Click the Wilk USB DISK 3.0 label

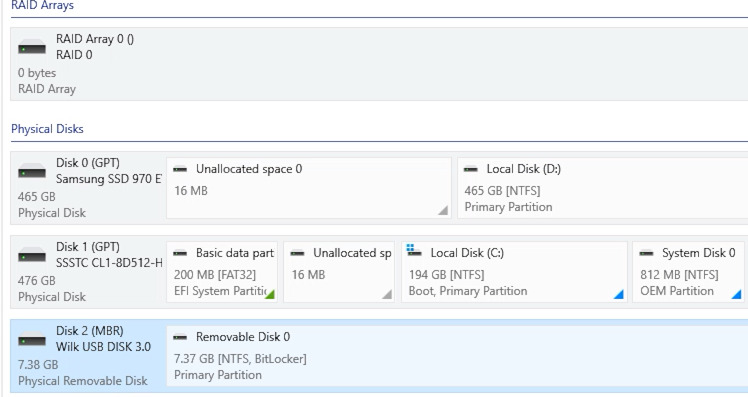click(103, 347)
